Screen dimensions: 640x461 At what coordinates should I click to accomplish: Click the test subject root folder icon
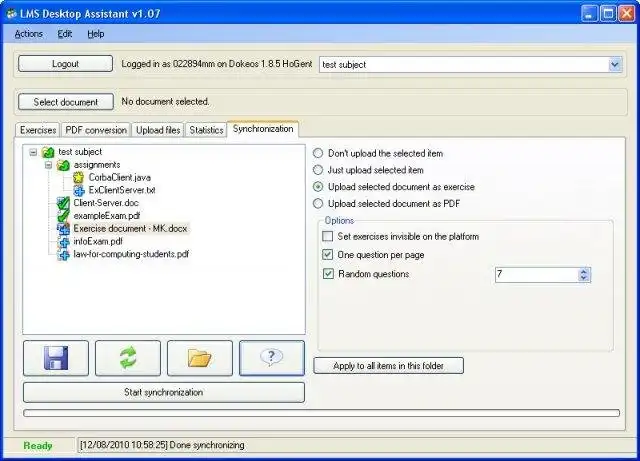click(48, 152)
